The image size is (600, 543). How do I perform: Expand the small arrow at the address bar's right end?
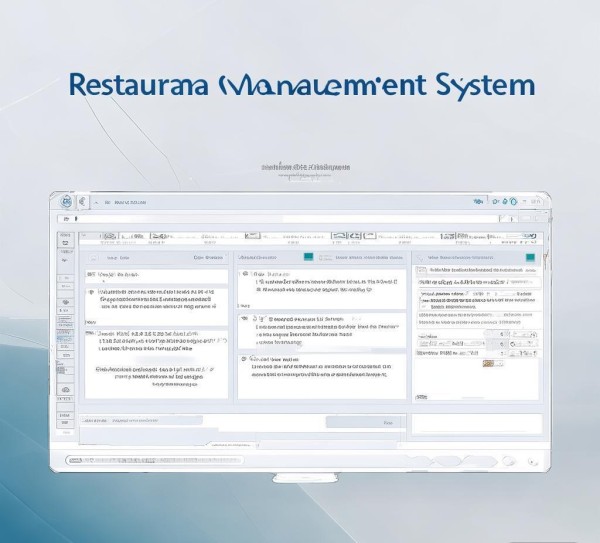(511, 218)
